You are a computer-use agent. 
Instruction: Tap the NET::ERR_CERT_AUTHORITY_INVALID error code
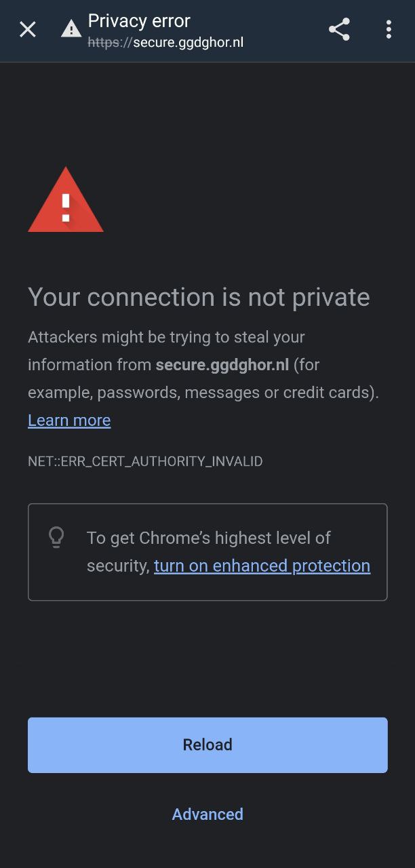[145, 462]
